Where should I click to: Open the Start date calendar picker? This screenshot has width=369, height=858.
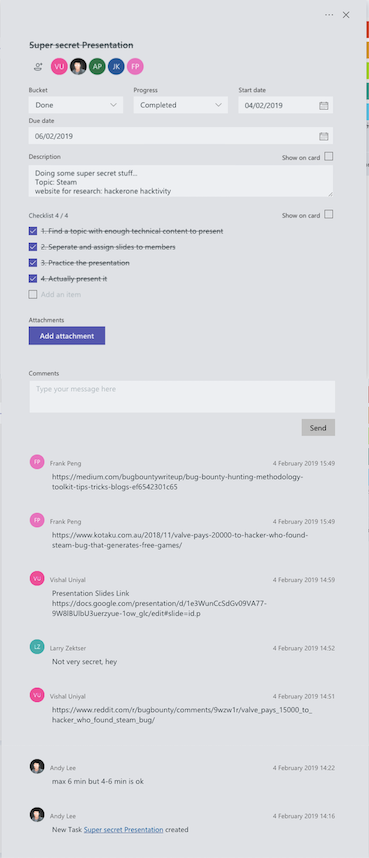(324, 105)
